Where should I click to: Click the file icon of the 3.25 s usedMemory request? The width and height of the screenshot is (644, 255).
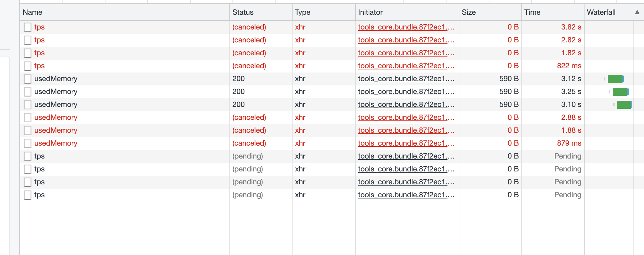tap(28, 92)
